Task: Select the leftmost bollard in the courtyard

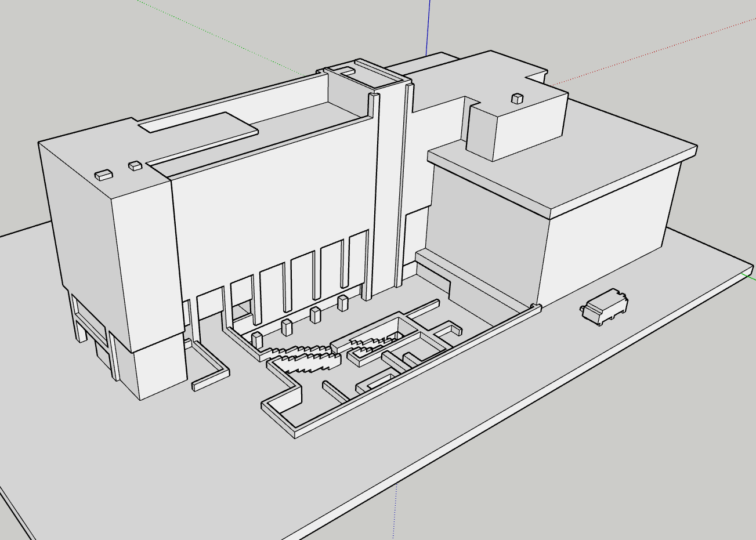Action: pyautogui.click(x=257, y=339)
